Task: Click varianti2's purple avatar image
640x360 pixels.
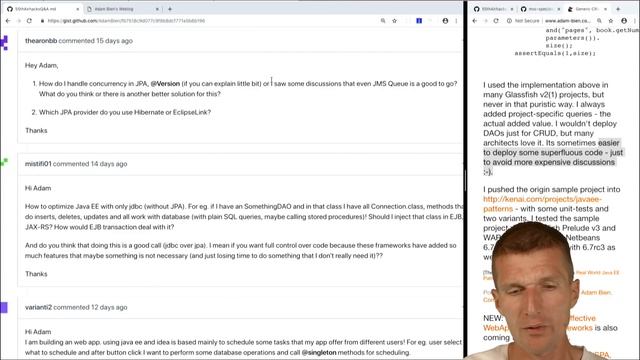Action: pyautogui.click(x=4, y=308)
